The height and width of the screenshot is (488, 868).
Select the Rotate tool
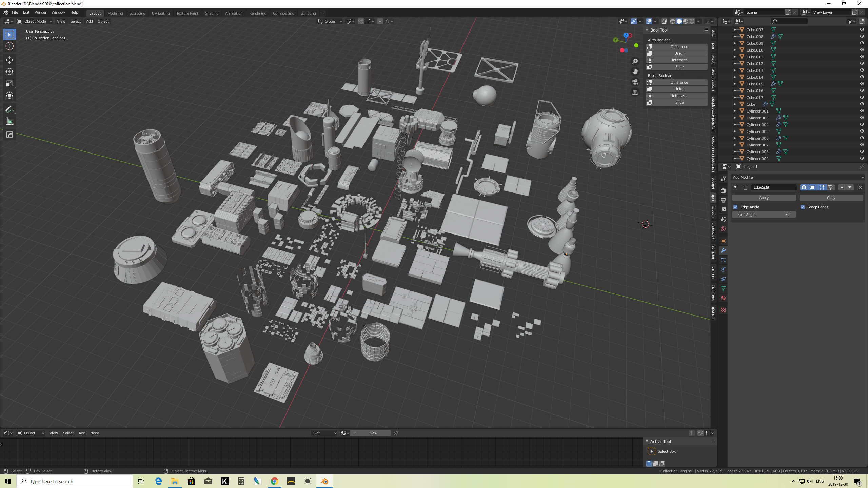[9, 72]
